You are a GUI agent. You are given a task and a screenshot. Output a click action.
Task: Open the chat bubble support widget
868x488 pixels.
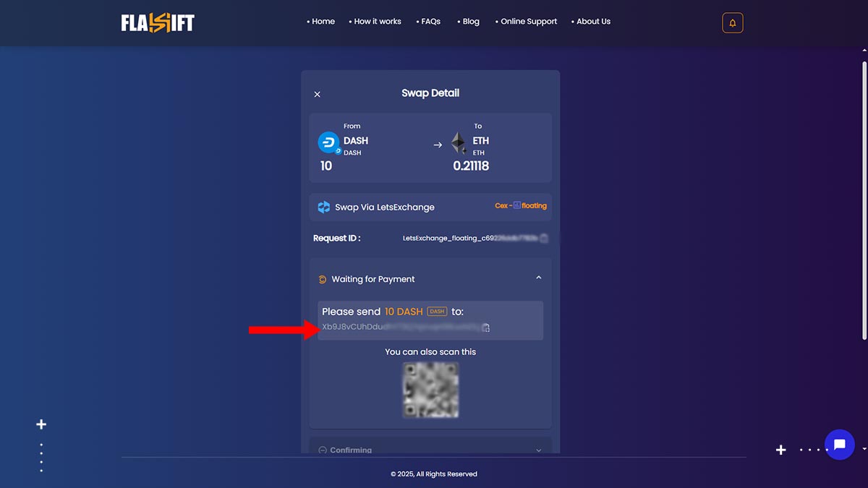point(839,445)
